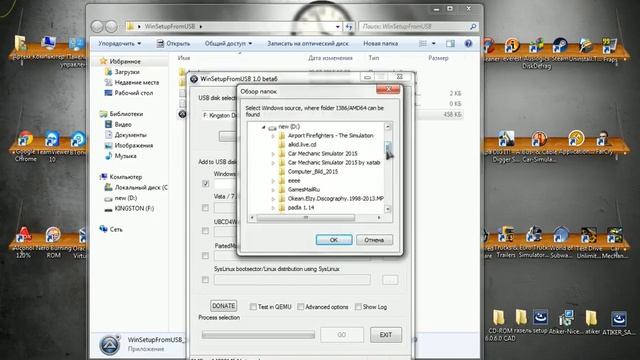Select the Test Drive Unlimited desktop icon
Image resolution: width=640 pixels, height=360 pixels.
point(589,242)
